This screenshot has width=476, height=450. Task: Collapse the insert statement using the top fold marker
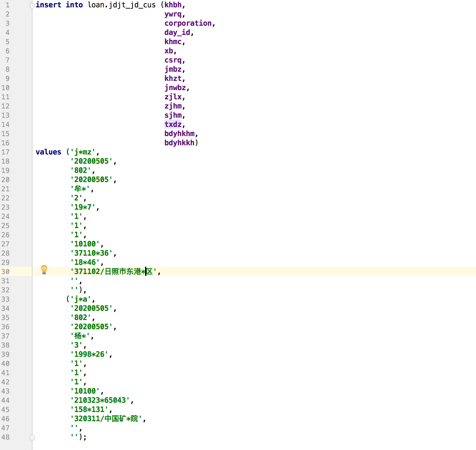pyautogui.click(x=32, y=6)
